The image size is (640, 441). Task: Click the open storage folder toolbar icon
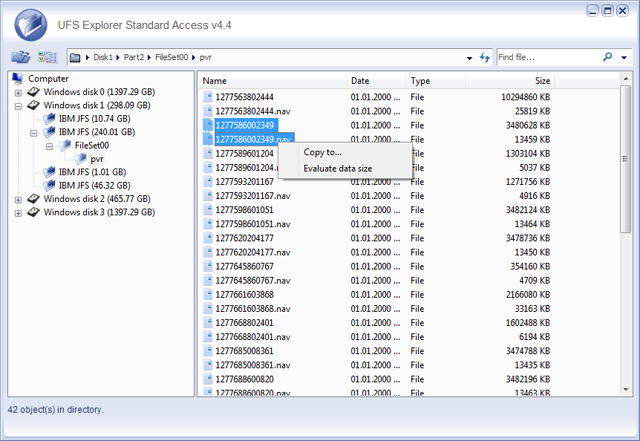coord(20,57)
